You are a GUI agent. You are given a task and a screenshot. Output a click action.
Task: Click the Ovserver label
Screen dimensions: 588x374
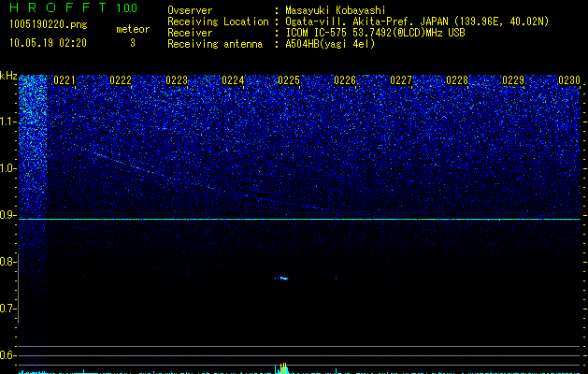click(x=190, y=10)
